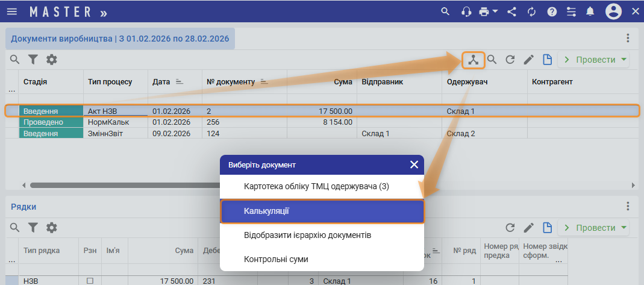Expand the Провести dropdown arrow in documents toolbar
This screenshot has height=285, width=644.
coord(624,60)
